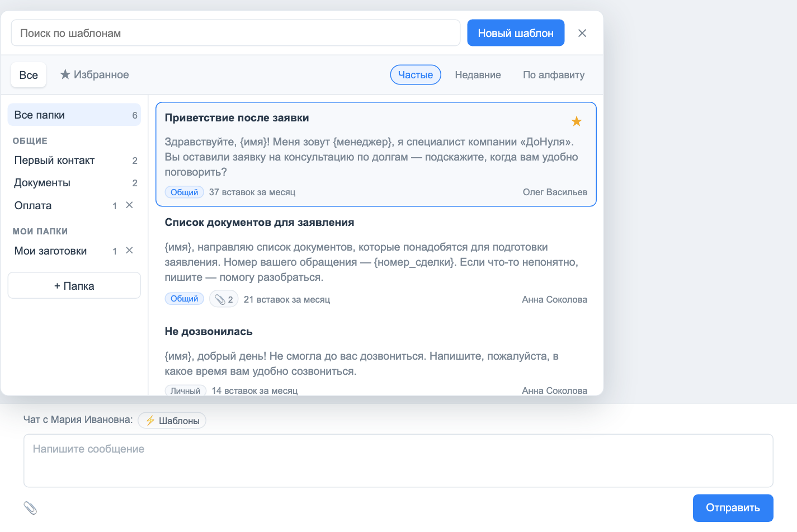
Task: Click Общий tag on Приветствие после заявки
Action: pos(184,192)
